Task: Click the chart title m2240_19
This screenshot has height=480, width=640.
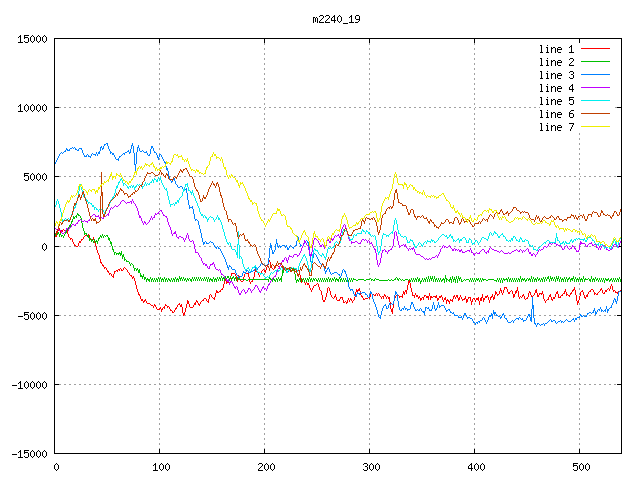Action: pos(336,19)
